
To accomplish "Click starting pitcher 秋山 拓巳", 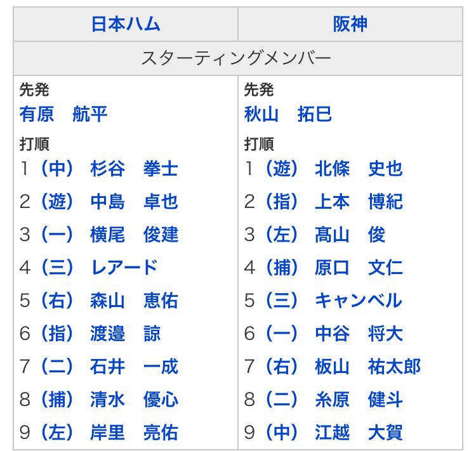I will pyautogui.click(x=288, y=115).
